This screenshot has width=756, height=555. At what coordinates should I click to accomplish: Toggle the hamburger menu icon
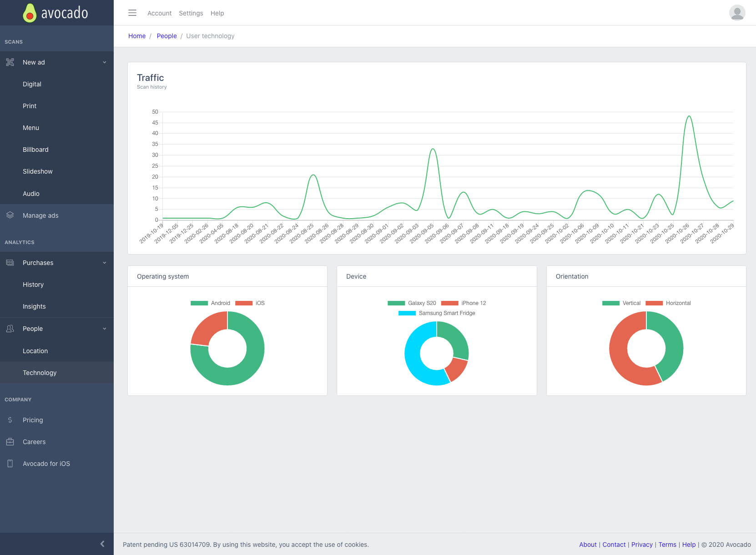132,13
